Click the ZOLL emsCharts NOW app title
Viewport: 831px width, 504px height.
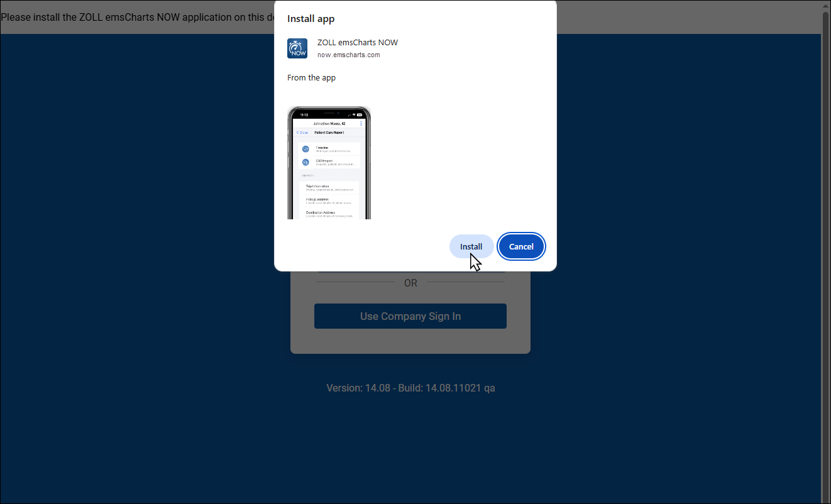click(x=358, y=43)
